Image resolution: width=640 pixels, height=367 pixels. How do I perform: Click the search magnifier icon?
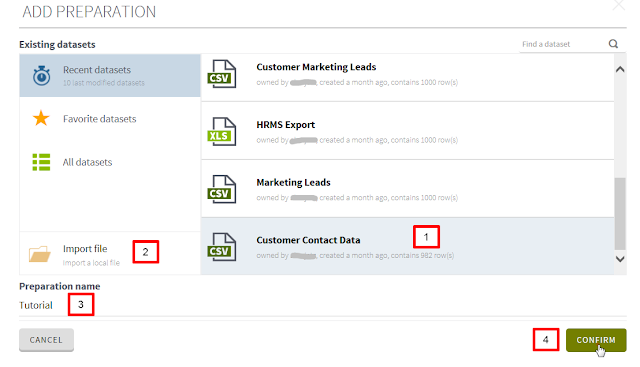pos(613,44)
